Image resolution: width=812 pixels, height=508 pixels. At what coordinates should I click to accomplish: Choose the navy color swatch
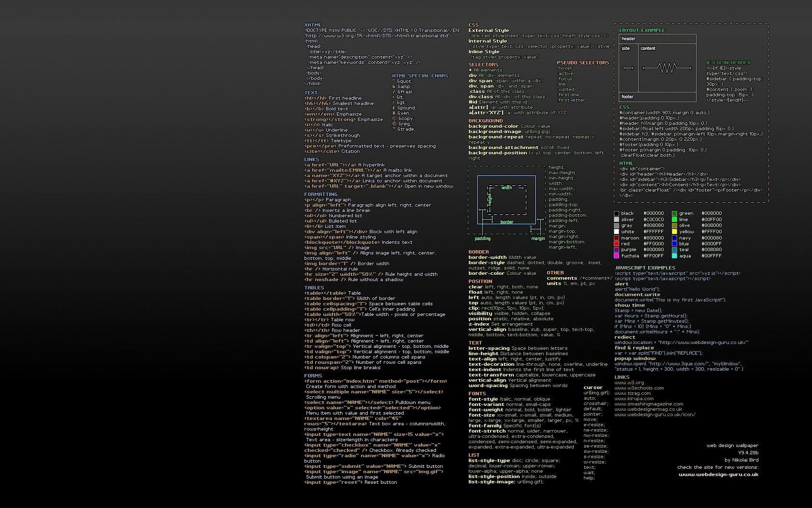[x=674, y=238]
